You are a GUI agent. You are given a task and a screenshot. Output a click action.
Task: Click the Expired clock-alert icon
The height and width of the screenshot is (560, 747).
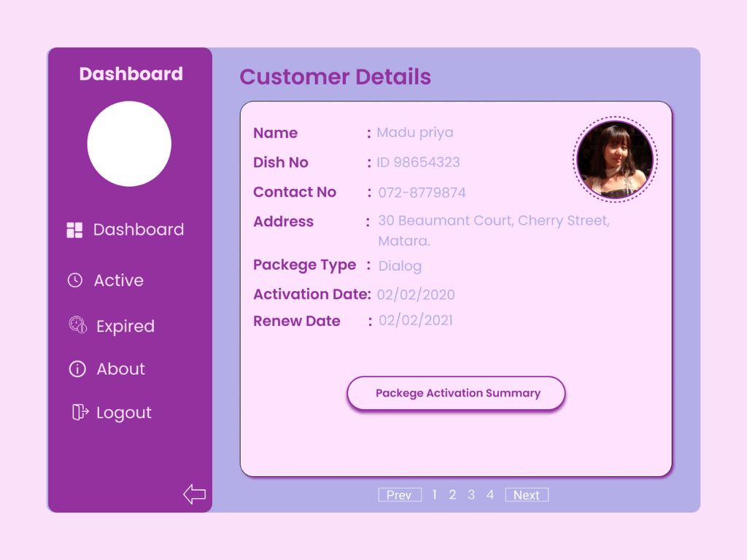coord(77,324)
